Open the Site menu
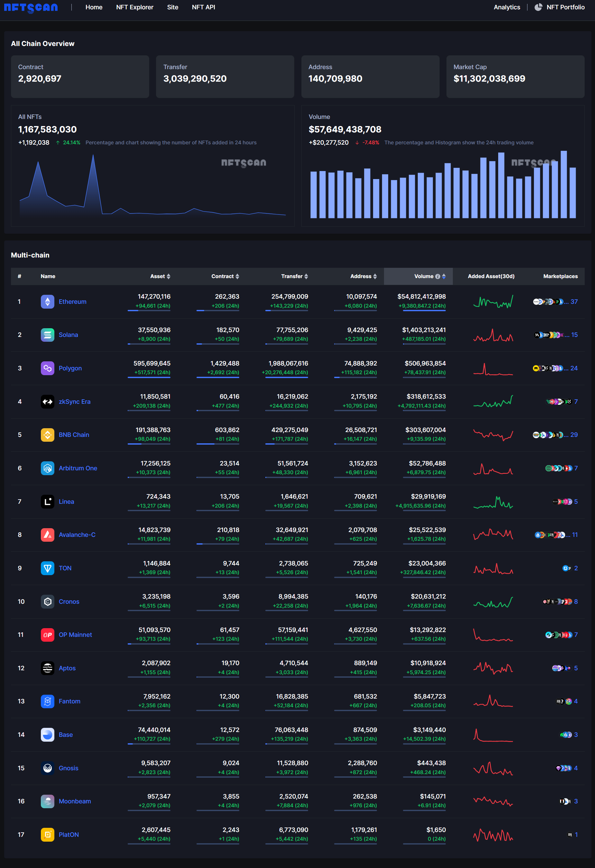 point(173,7)
